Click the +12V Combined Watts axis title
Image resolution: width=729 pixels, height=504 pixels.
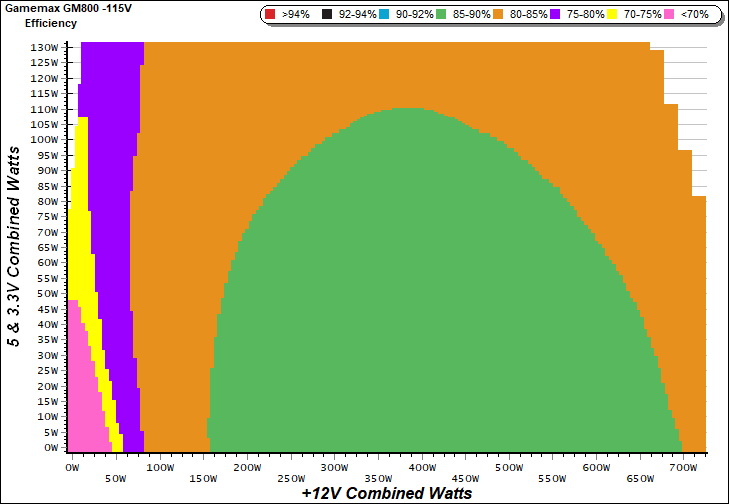pyautogui.click(x=385, y=494)
